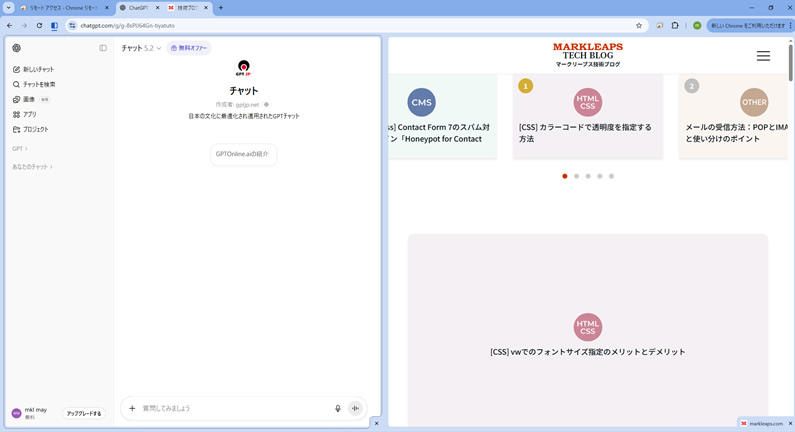795x432 pixels.
Task: Click the 質問してみましょう input field
Action: point(230,408)
